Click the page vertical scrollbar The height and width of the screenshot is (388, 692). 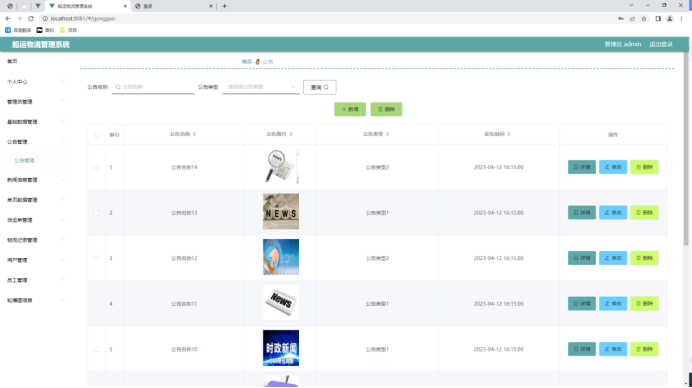click(x=686, y=150)
